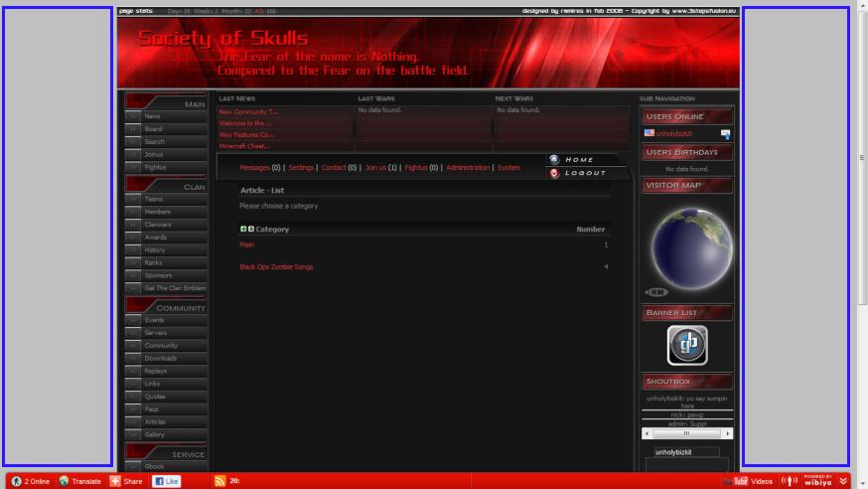The width and height of the screenshot is (868, 489).
Task: Open YouTube Videos in the bottom toolbar
Action: point(748,481)
